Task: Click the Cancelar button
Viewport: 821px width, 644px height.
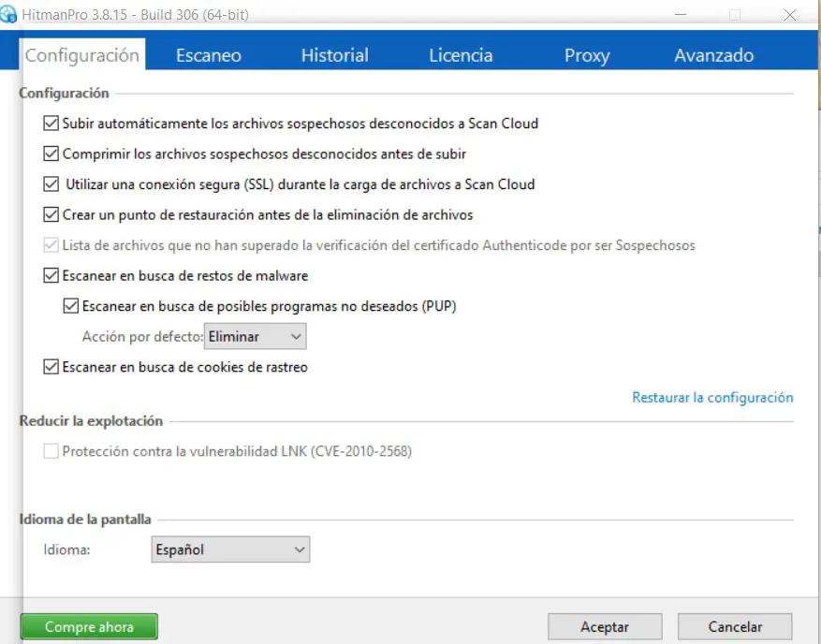Action: click(x=735, y=627)
